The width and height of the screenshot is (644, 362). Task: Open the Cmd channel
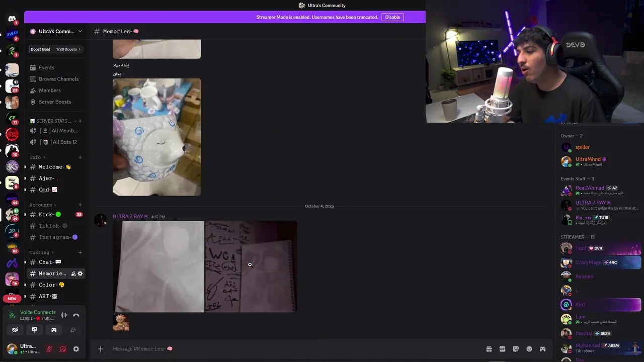tap(55, 190)
